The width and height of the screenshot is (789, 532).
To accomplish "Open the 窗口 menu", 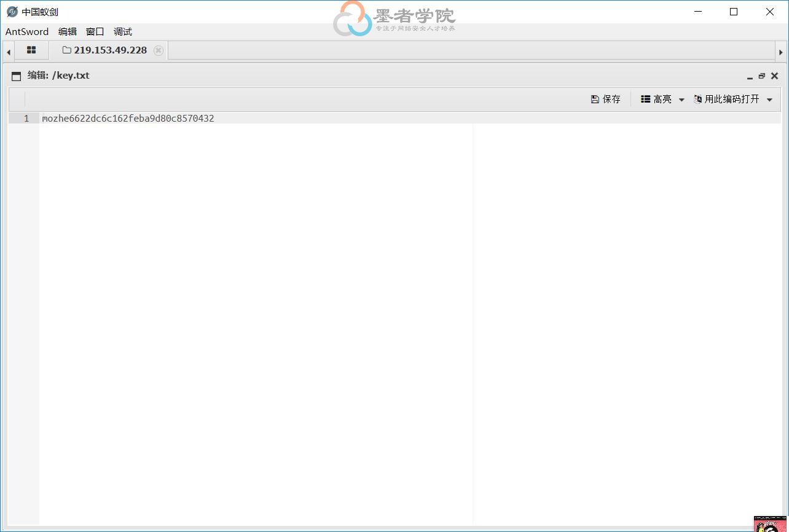I will (x=95, y=32).
